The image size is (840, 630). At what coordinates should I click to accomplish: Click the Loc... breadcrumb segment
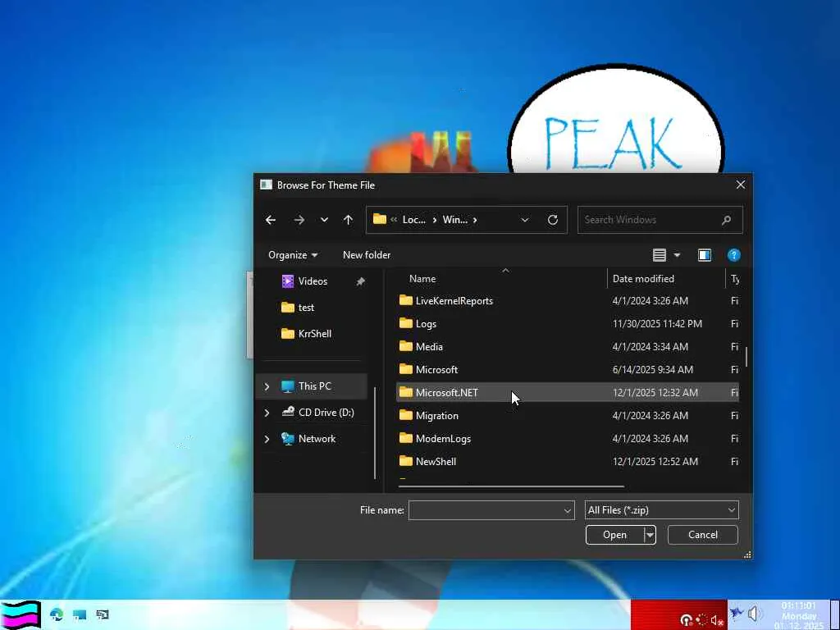tap(414, 220)
